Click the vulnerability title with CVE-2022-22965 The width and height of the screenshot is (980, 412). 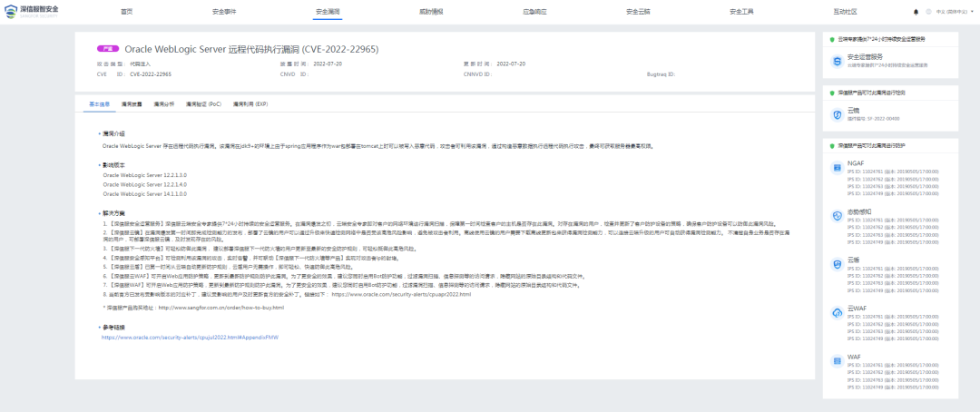pyautogui.click(x=252, y=49)
